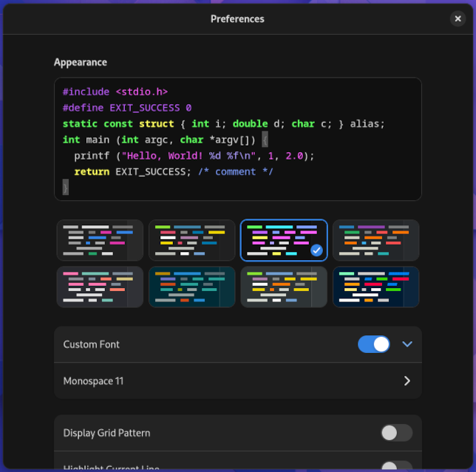Select the dark teal background scheme thumbnail
Viewport: 476px width, 472px height.
tap(192, 287)
